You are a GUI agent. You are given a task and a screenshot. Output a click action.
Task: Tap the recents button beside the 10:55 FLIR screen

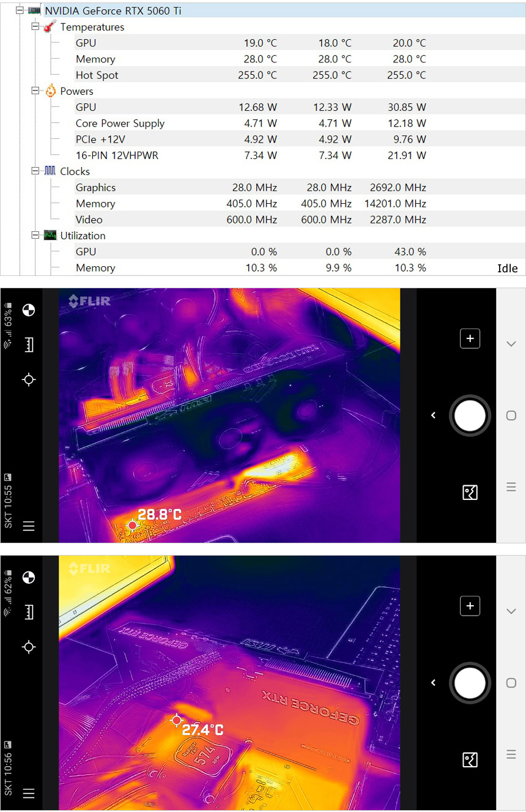[x=511, y=487]
